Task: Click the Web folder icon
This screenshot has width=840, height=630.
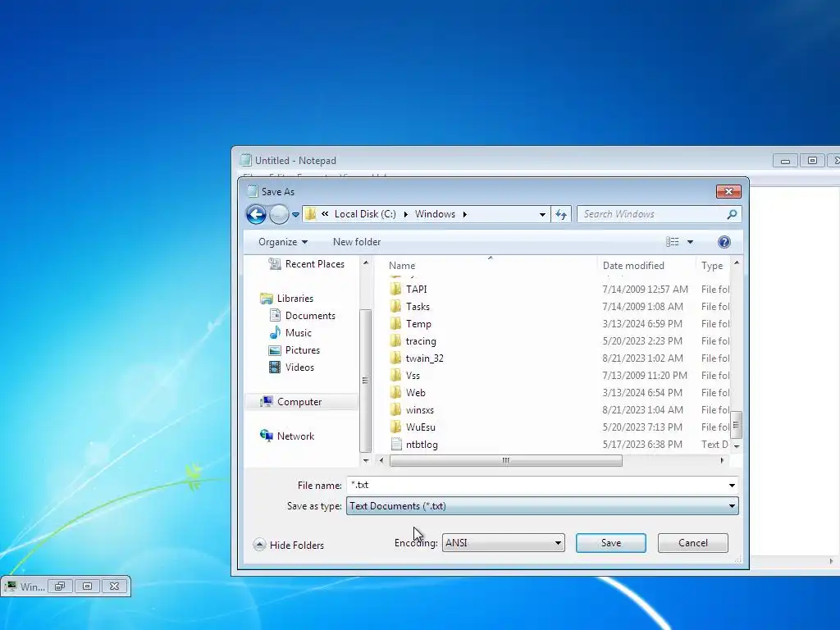Action: 395,393
